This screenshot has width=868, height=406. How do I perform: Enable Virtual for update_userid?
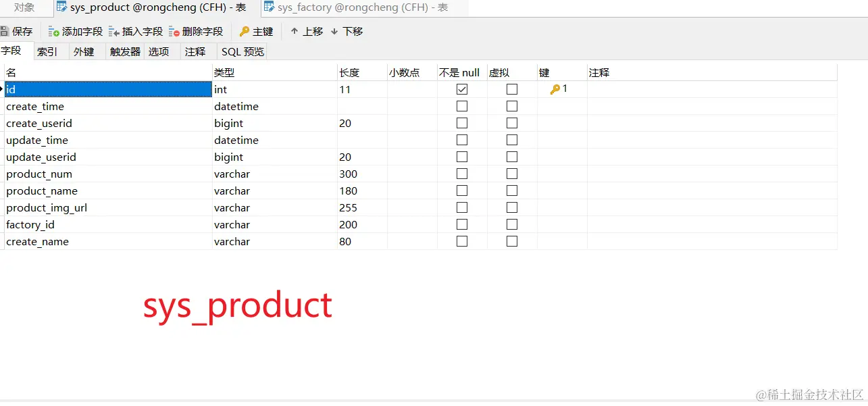click(512, 157)
